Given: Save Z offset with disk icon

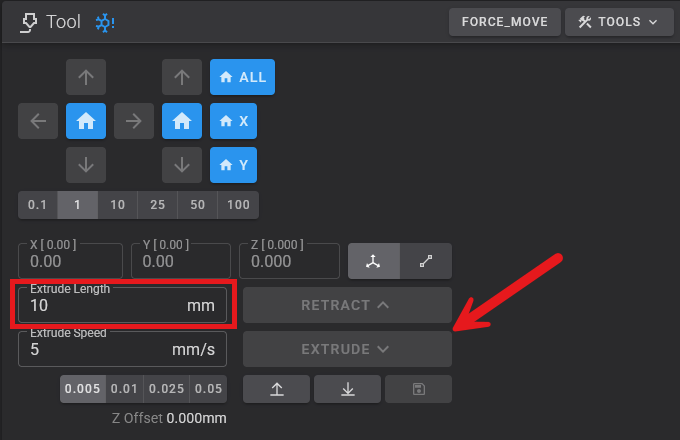Looking at the screenshot, I should (417, 389).
